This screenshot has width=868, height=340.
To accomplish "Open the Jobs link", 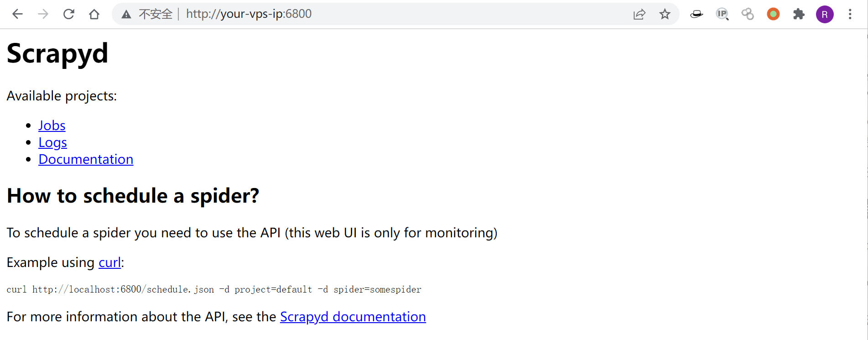I will [52, 126].
